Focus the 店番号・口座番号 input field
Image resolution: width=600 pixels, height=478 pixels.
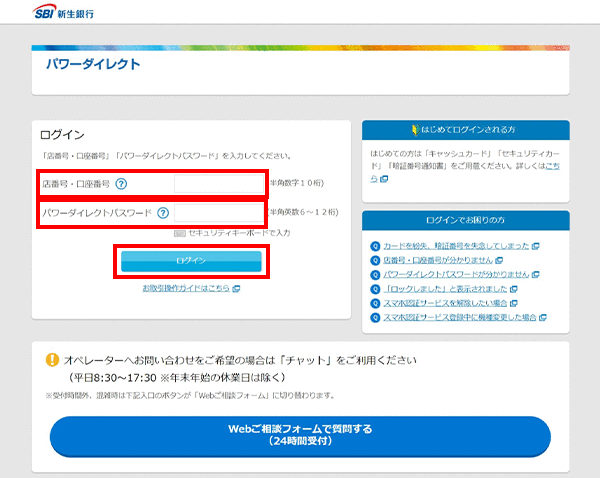(219, 183)
